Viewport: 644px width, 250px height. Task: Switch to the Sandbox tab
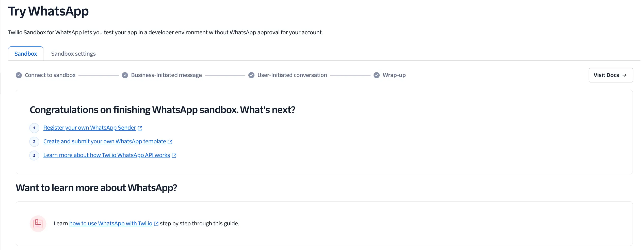[26, 54]
